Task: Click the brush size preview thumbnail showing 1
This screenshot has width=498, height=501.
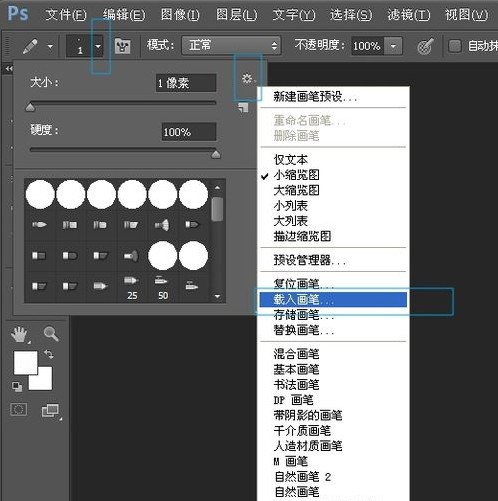Action: pyautogui.click(x=80, y=46)
